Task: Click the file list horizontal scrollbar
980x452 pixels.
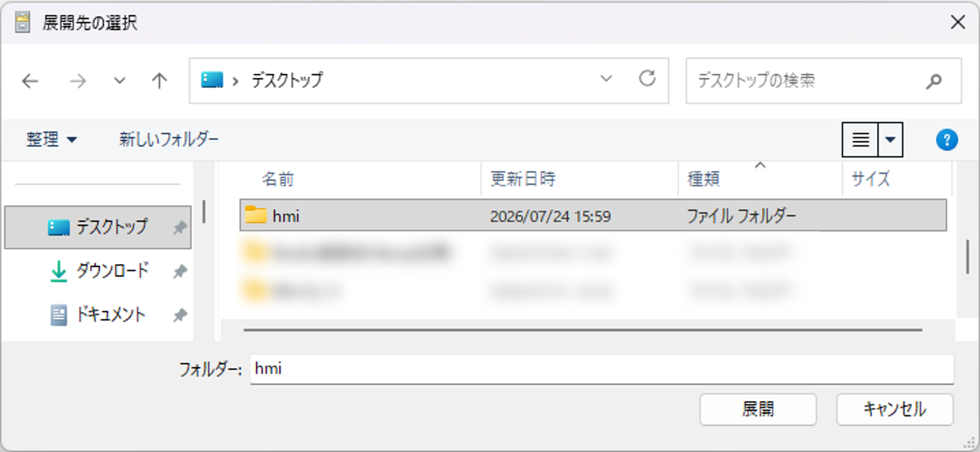Action: click(x=583, y=330)
